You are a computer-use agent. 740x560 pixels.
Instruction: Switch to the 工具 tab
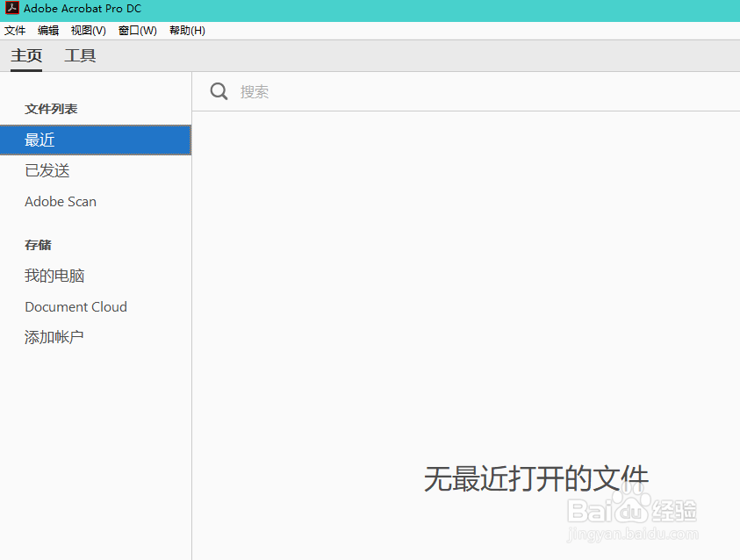[80, 54]
